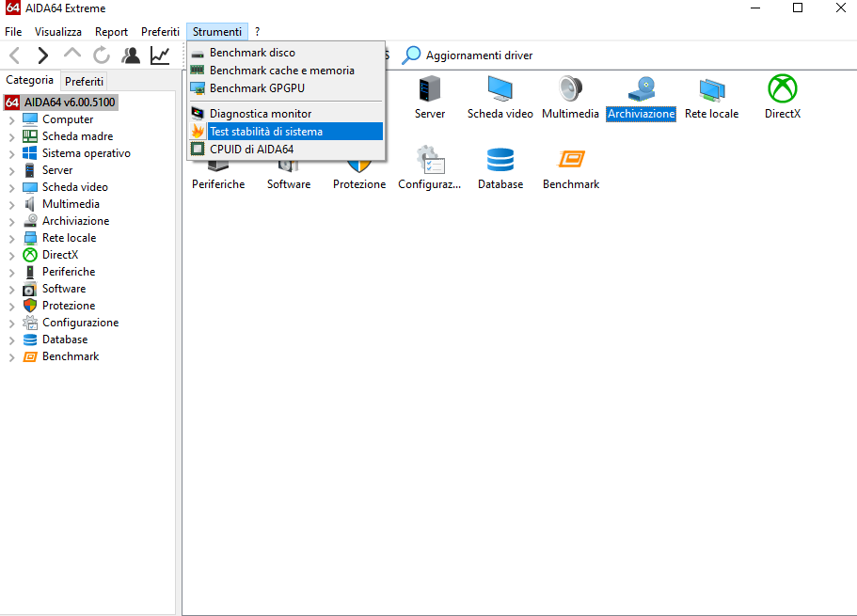This screenshot has width=857, height=616.
Task: Click the Database icon in tree
Action: [30, 340]
